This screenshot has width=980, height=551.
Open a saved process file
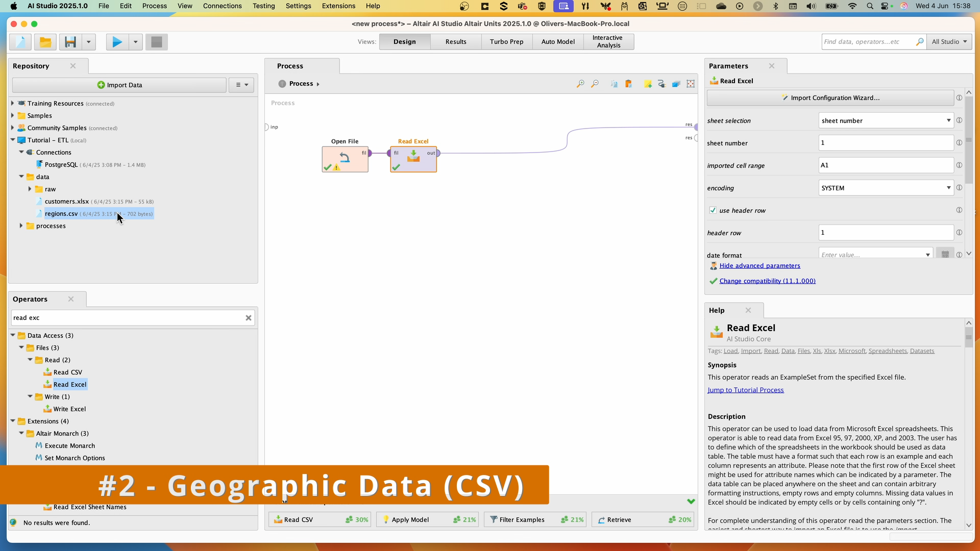(x=45, y=42)
